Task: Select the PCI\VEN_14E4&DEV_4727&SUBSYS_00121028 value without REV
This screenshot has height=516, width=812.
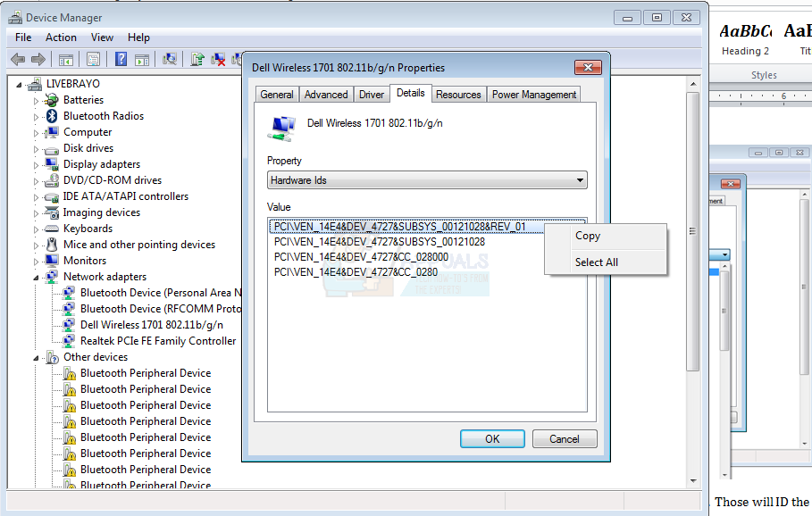Action: [379, 242]
